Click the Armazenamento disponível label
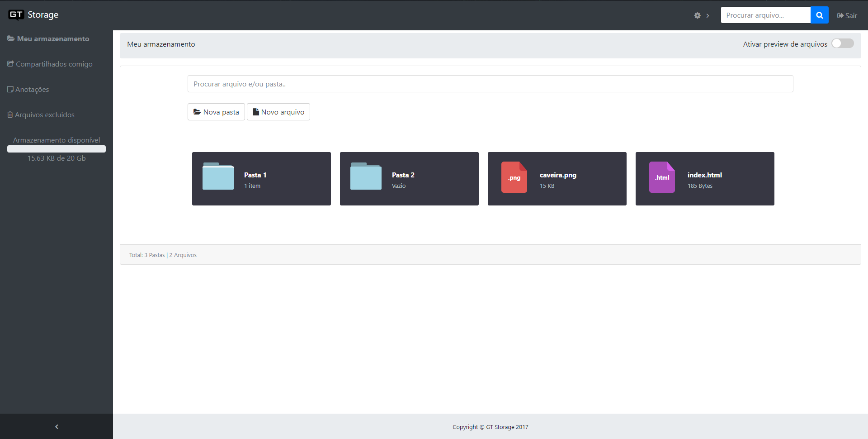This screenshot has width=868, height=439. 57,140
